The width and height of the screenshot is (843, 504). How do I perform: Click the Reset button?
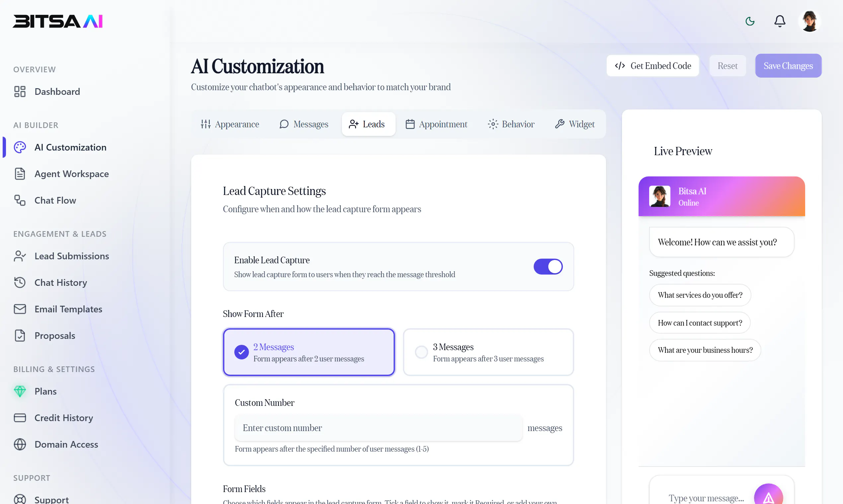pos(728,66)
